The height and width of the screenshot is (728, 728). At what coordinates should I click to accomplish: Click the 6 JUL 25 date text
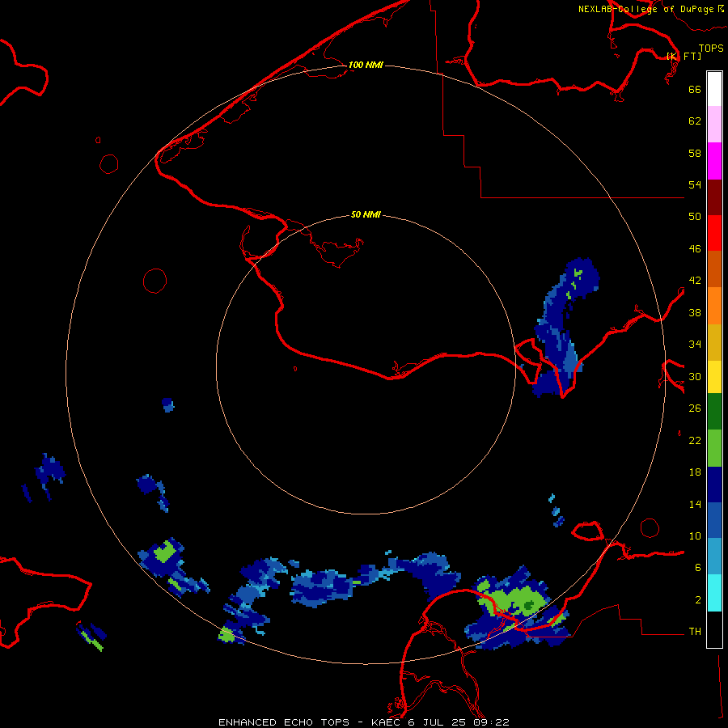click(x=438, y=722)
